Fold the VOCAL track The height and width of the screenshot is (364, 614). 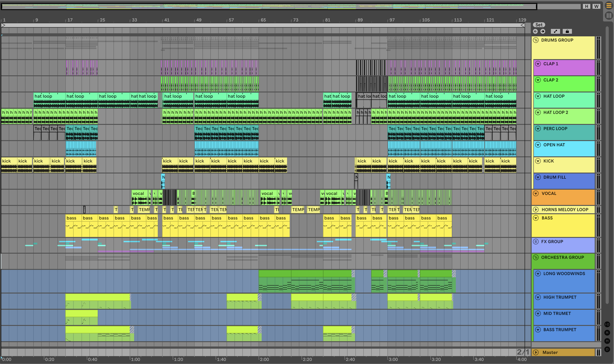[536, 194]
